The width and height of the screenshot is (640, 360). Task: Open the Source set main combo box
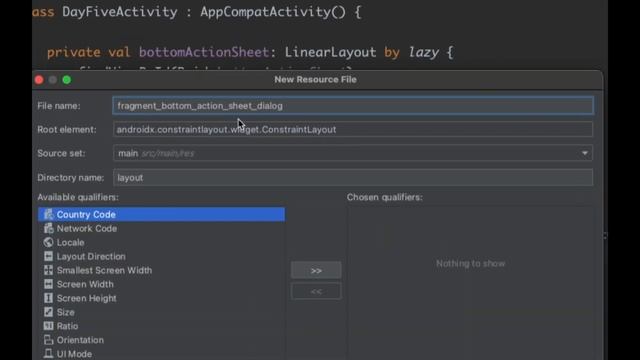(x=353, y=153)
